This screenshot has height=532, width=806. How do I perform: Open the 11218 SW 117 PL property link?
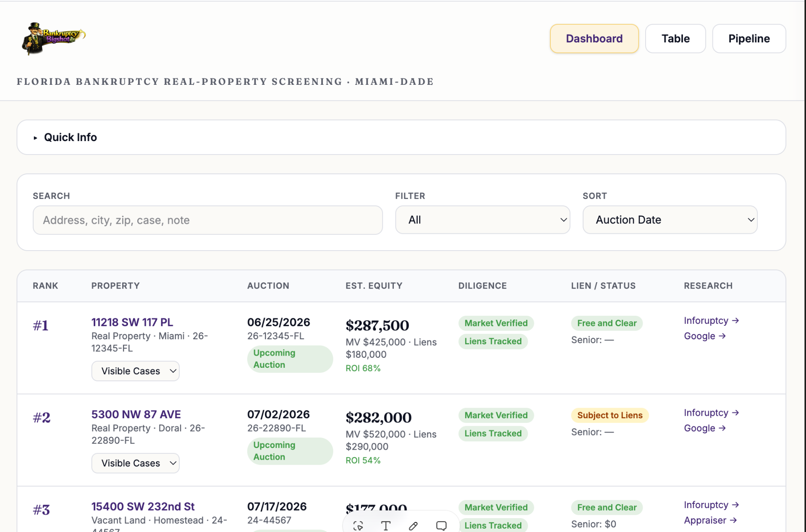(132, 322)
